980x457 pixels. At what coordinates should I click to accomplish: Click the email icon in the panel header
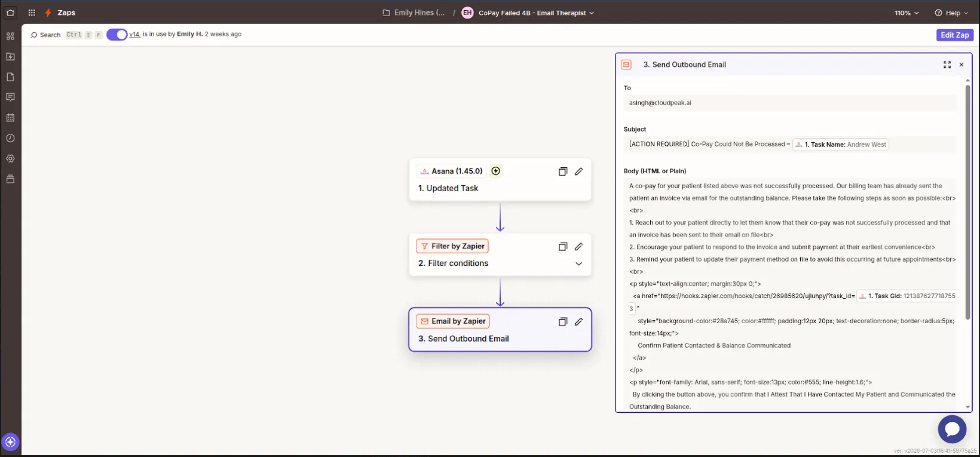(x=626, y=65)
